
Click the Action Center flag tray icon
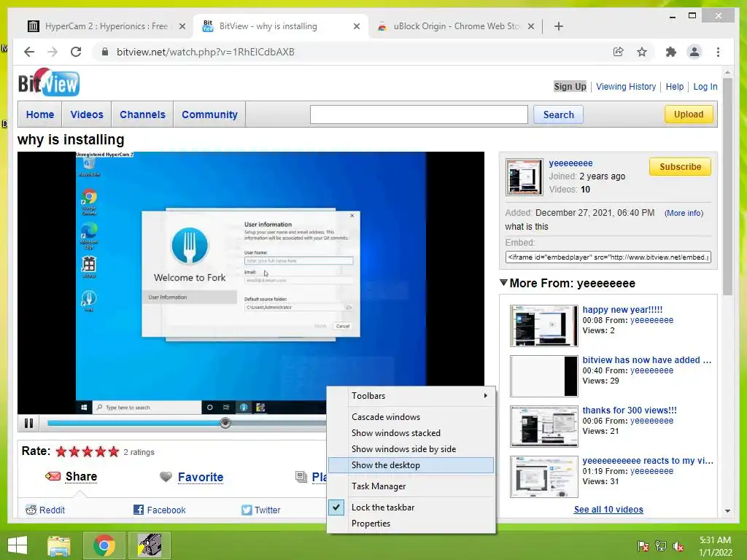pyautogui.click(x=643, y=545)
